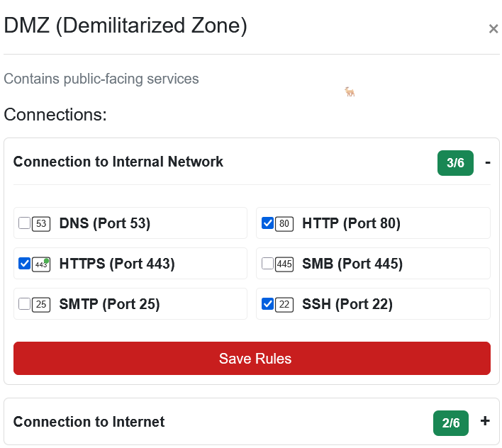
Task: Check the SMB (Port 445) checkbox
Action: (x=268, y=264)
